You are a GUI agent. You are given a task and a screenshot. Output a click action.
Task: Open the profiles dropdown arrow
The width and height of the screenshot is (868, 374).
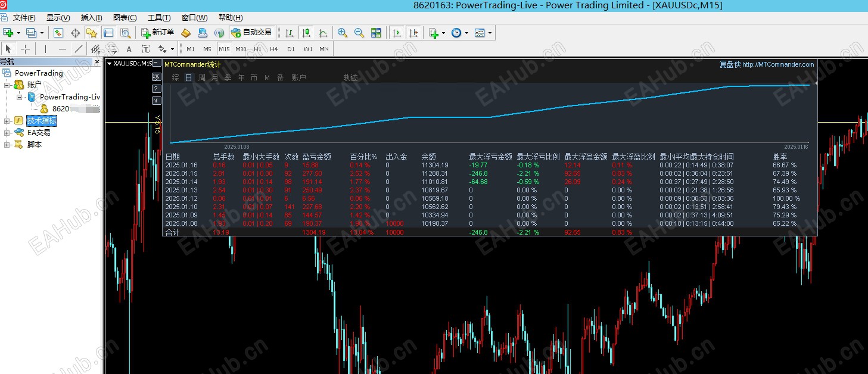[42, 33]
